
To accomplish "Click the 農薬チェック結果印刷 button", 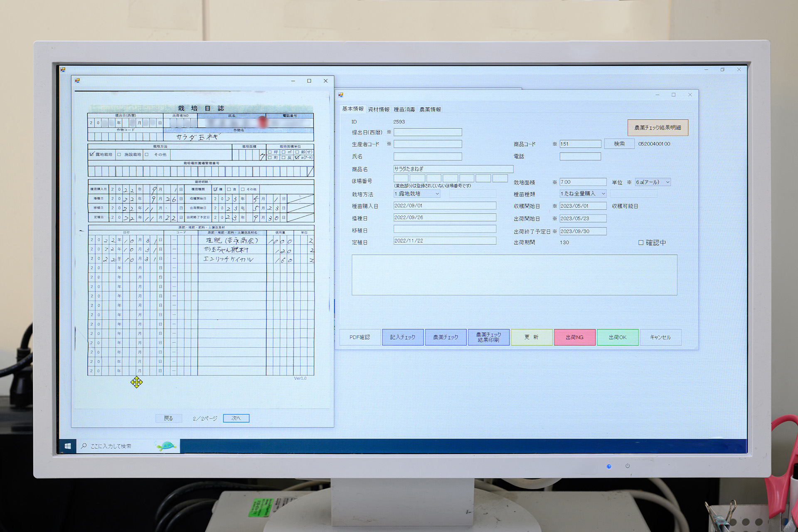I will coord(489,337).
